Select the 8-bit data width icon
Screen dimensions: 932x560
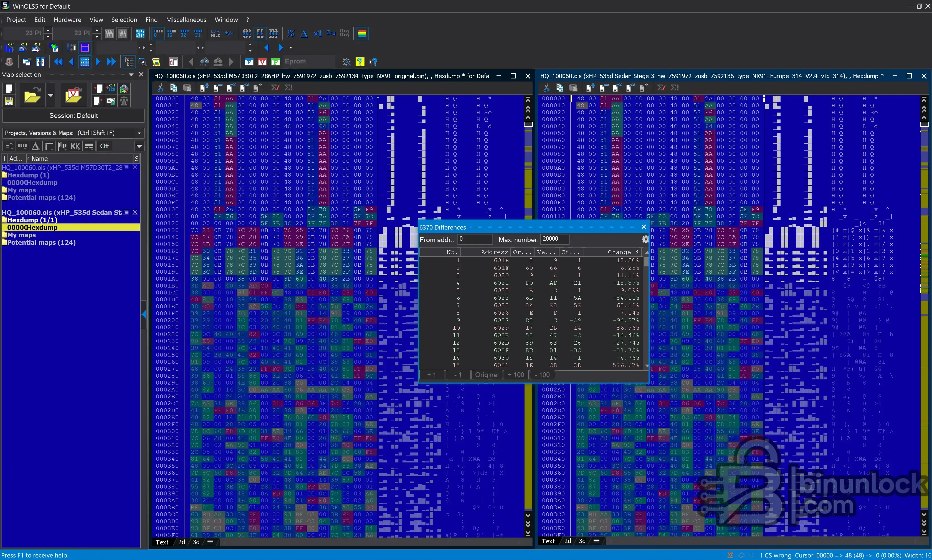tap(158, 34)
